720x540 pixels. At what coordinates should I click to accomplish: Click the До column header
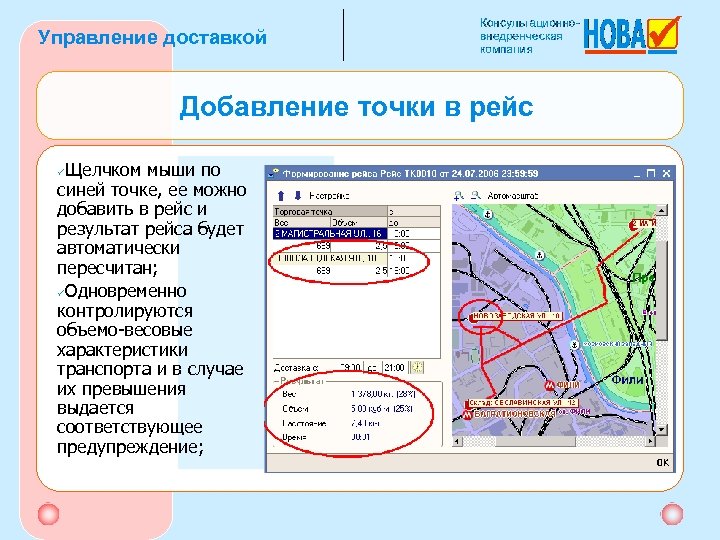click(414, 222)
